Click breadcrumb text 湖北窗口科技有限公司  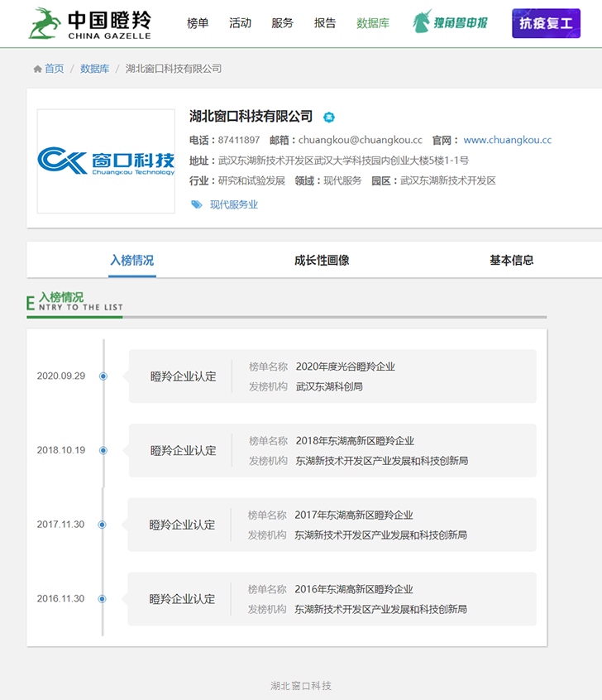point(173,69)
